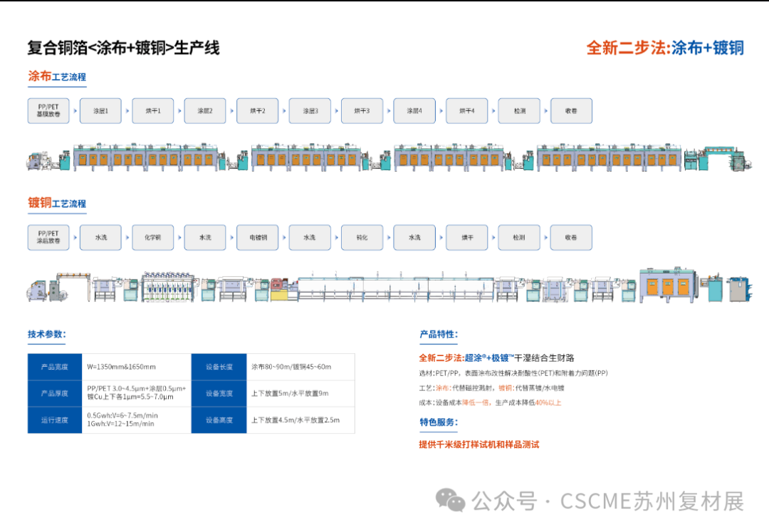Screen dimensions: 769x532
Task: Click the 全新二步法:涂布+镀铜 header link
Action: [666, 50]
